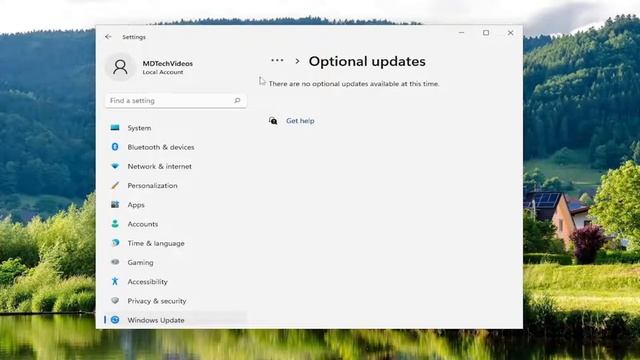
Task: Click the back arrow in Settings title bar
Action: [x=108, y=37]
